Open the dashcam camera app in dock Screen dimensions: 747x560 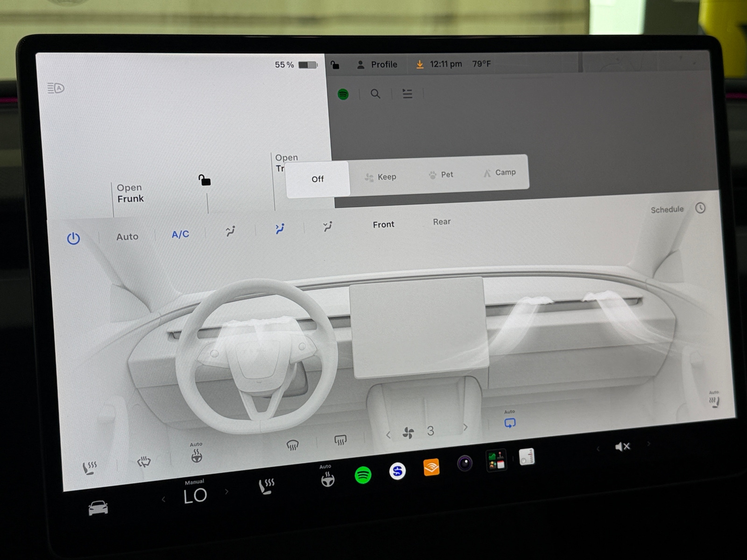[465, 463]
